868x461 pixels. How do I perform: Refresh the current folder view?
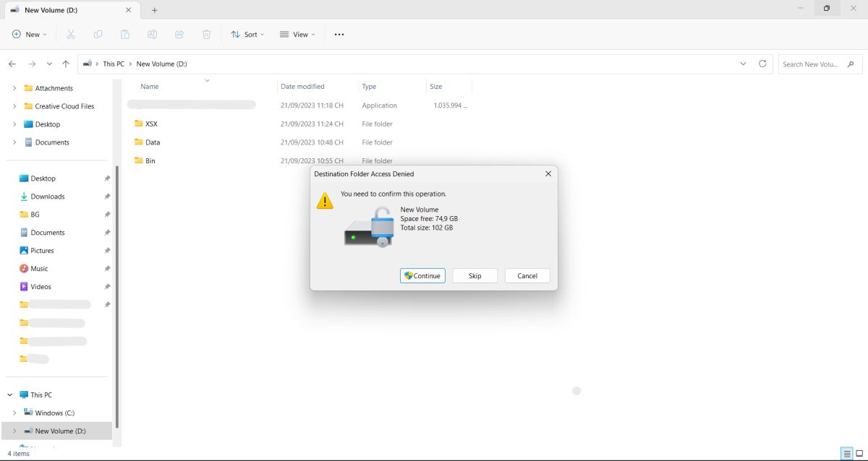click(762, 64)
